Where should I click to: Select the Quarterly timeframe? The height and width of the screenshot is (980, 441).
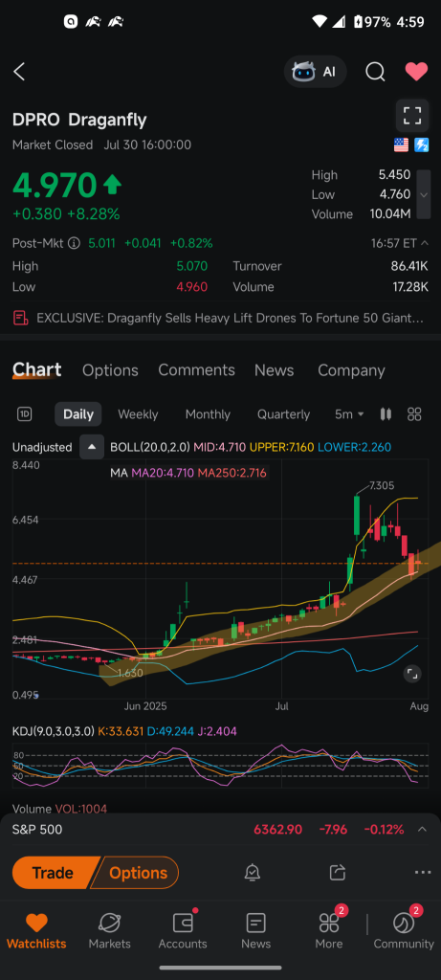click(x=283, y=413)
